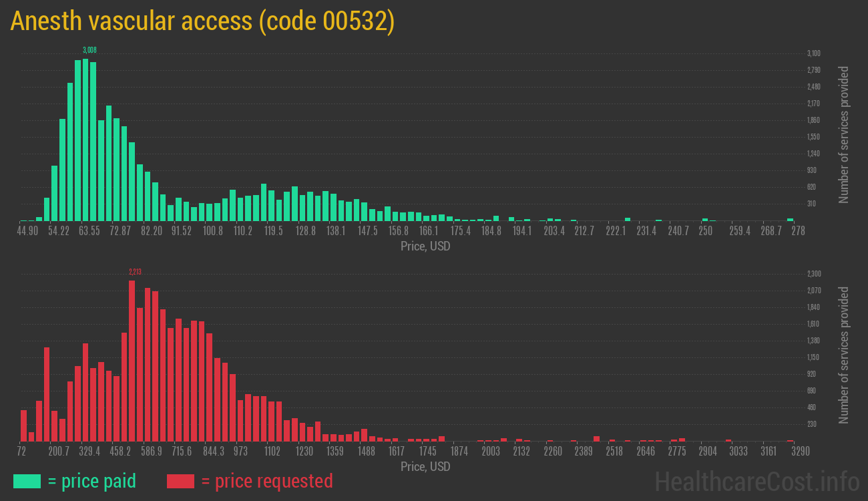This screenshot has height=501, width=868.
Task: Click the 63.55 tick on top x-axis
Action: (x=89, y=231)
